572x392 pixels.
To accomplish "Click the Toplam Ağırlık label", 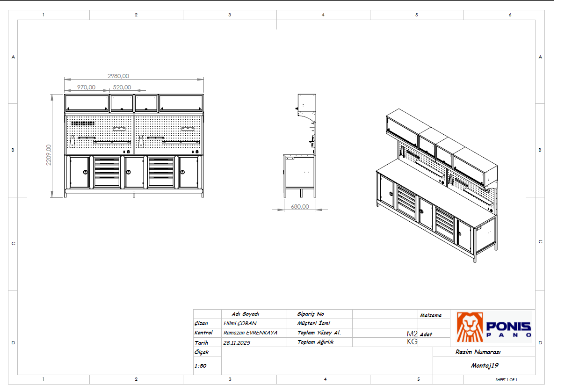I will (316, 342).
